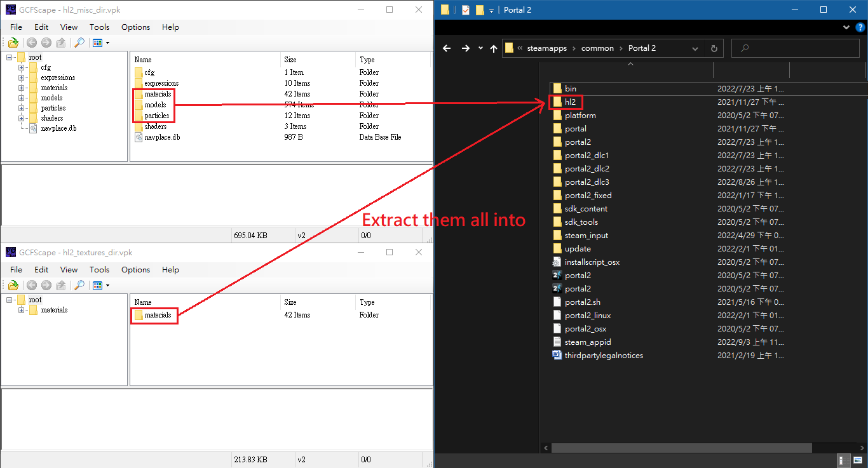The width and height of the screenshot is (868, 468).
Task: Click navplace.db file icon in hl2_misc_dir file list
Action: coord(139,137)
